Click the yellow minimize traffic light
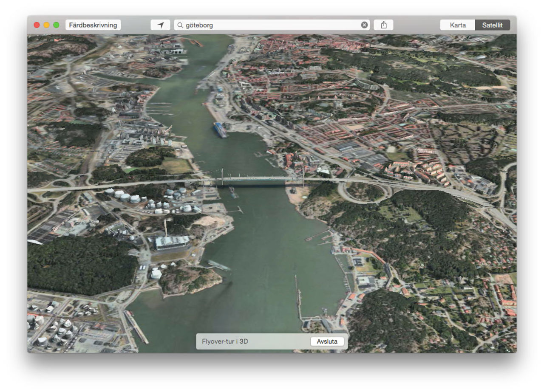 (x=47, y=25)
